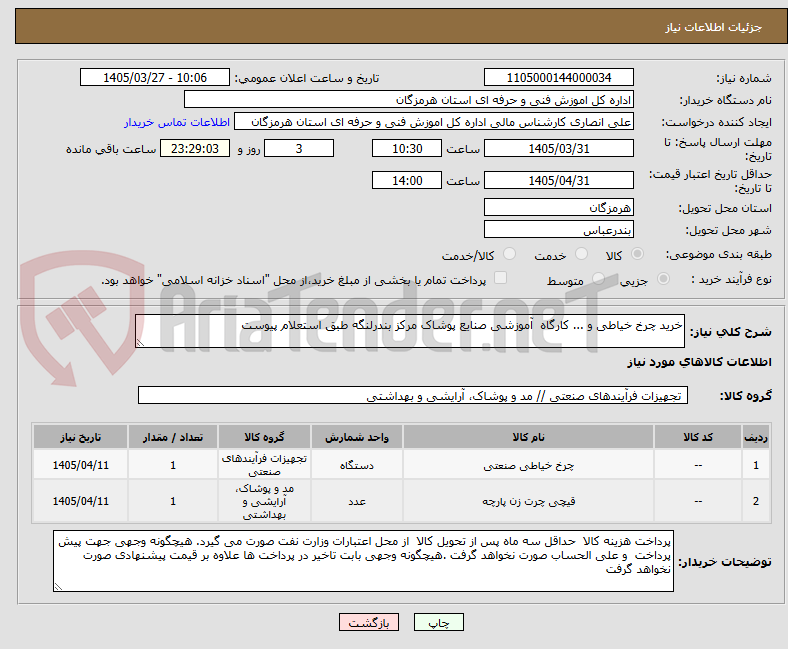788x649 pixels.
Task: Select the جزیی purchase type radio
Action: (663, 279)
